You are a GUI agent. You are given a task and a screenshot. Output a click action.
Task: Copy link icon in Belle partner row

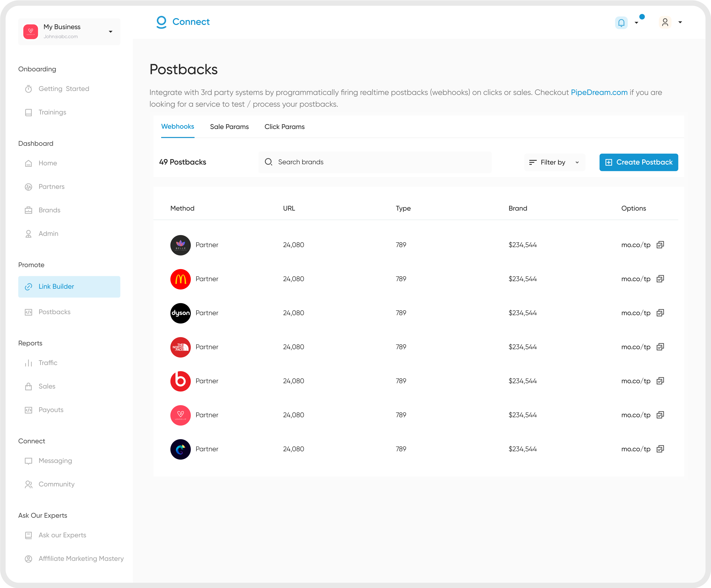660,245
